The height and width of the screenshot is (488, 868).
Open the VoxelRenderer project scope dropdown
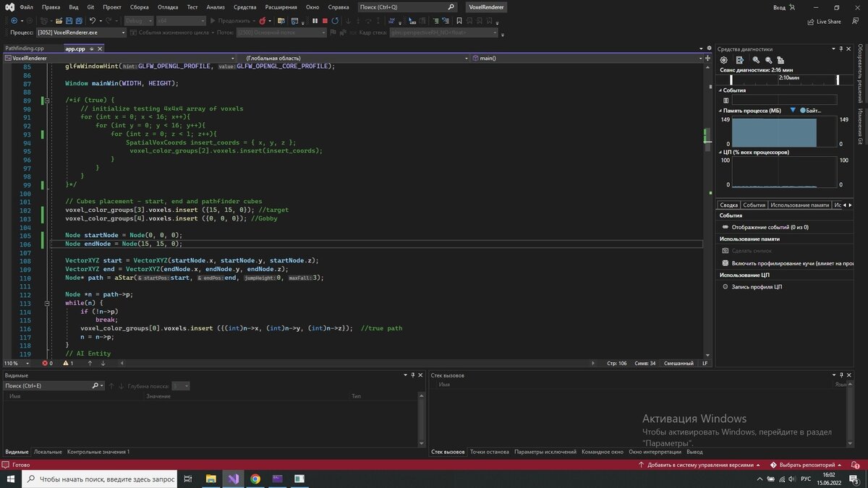(120, 58)
